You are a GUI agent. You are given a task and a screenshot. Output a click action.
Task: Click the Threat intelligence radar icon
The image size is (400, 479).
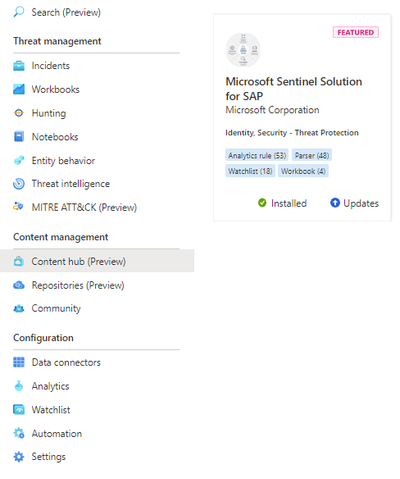[x=19, y=184]
